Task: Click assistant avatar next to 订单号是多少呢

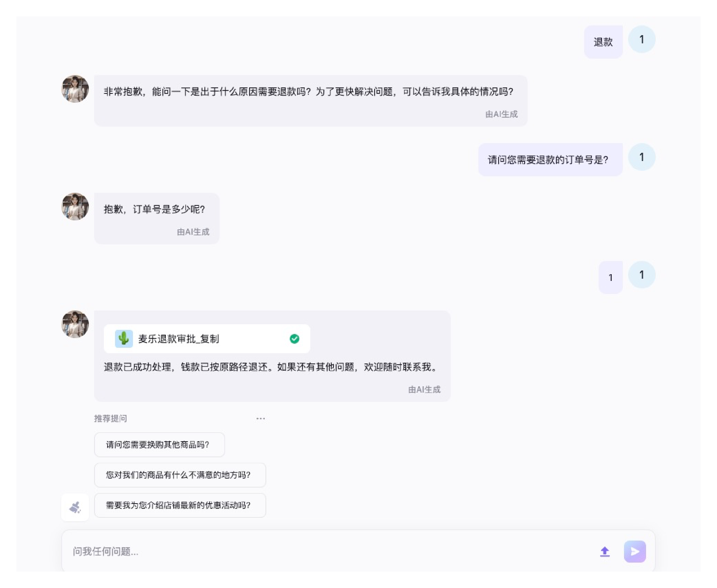Action: pyautogui.click(x=75, y=206)
